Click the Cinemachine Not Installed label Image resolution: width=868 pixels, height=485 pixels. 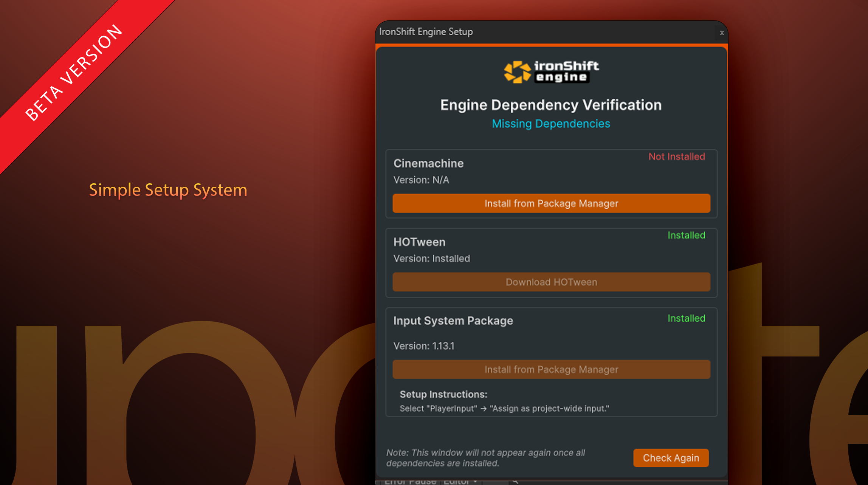(677, 157)
